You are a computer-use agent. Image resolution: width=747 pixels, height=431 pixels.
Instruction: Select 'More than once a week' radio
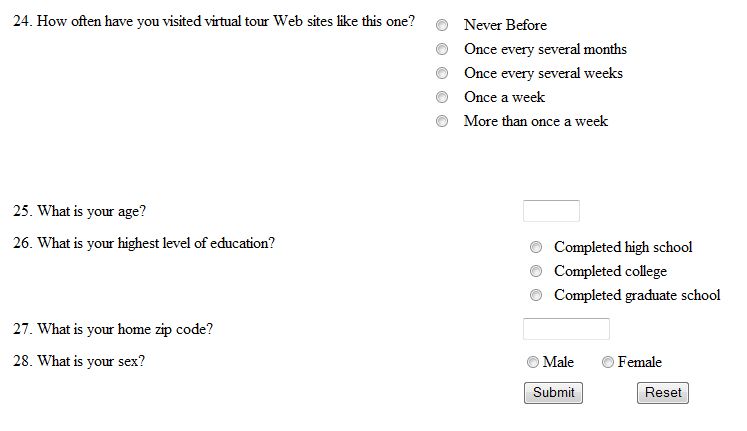point(442,121)
